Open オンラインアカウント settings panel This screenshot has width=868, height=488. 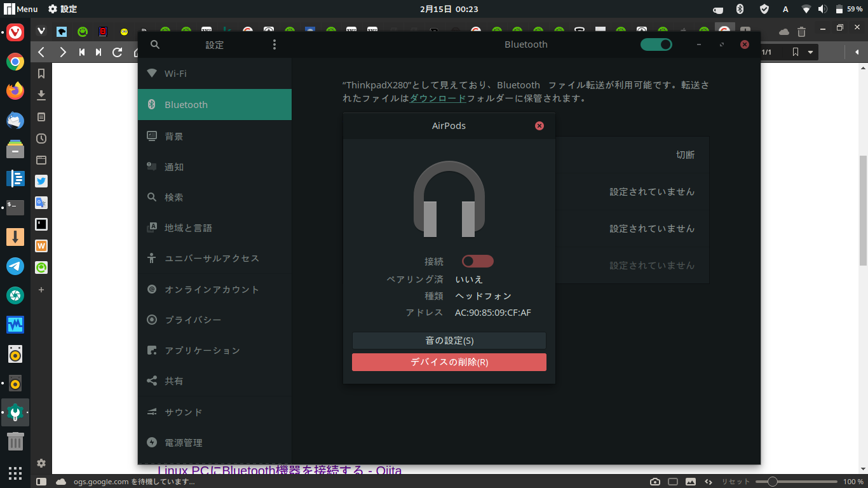pos(215,290)
